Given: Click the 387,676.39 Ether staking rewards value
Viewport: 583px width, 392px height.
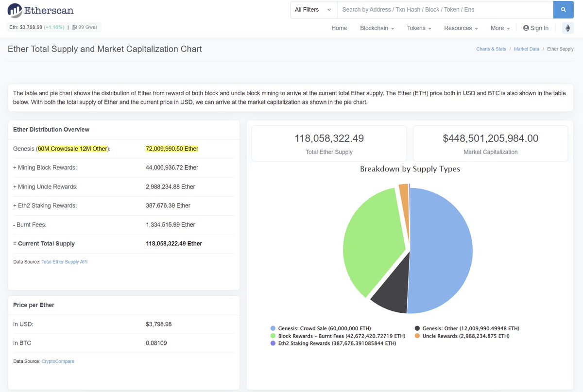Looking at the screenshot, I should click(168, 205).
